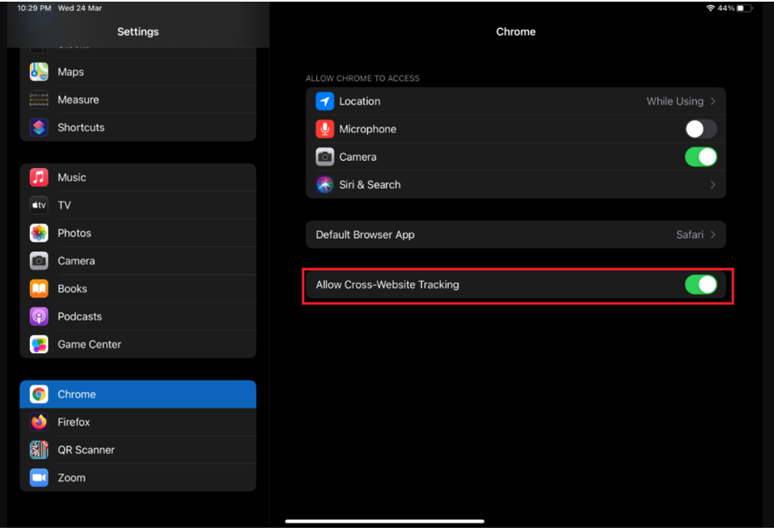Open Maps app icon in sidebar
Screen dimensions: 774x532
39,72
